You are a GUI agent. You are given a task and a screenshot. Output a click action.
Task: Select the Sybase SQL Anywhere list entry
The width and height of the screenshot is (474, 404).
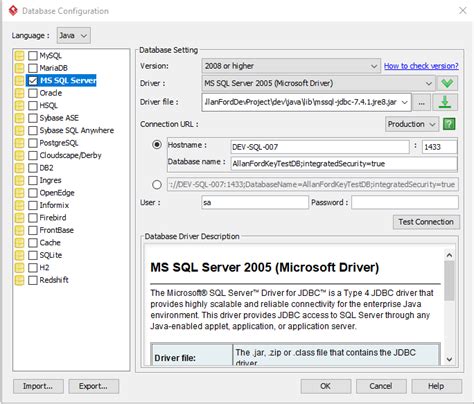click(x=76, y=130)
